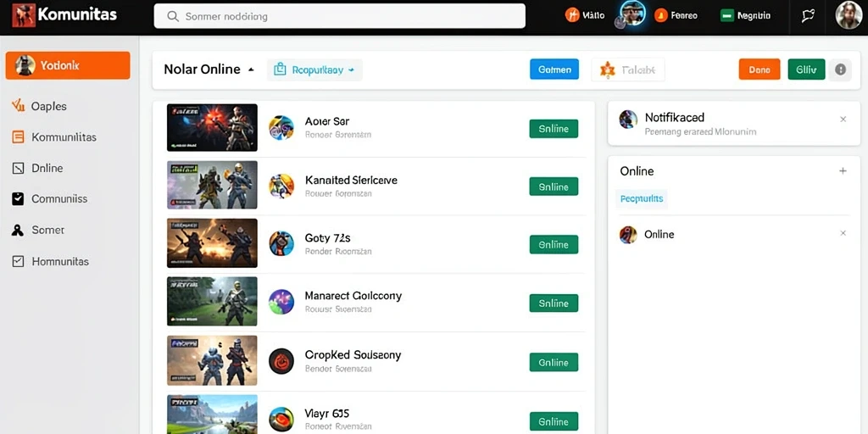Click the Komunitas logo icon
The height and width of the screenshot is (434, 868).
pyautogui.click(x=23, y=15)
